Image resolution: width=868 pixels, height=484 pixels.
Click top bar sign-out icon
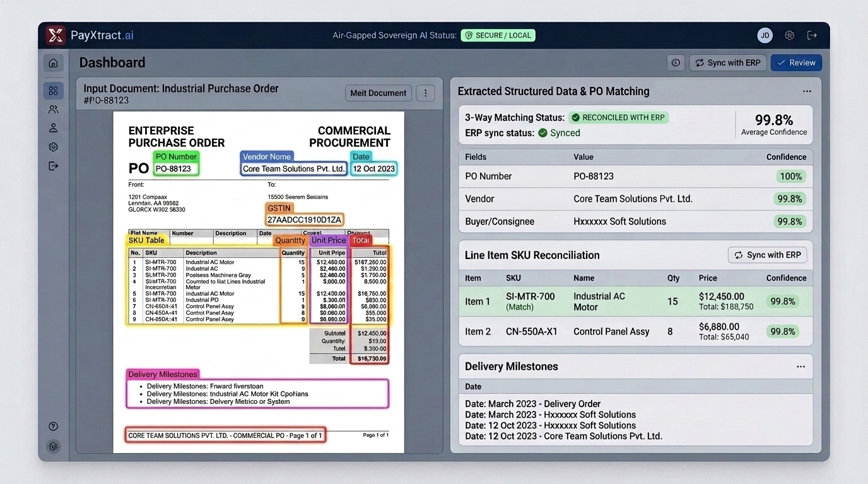(812, 35)
